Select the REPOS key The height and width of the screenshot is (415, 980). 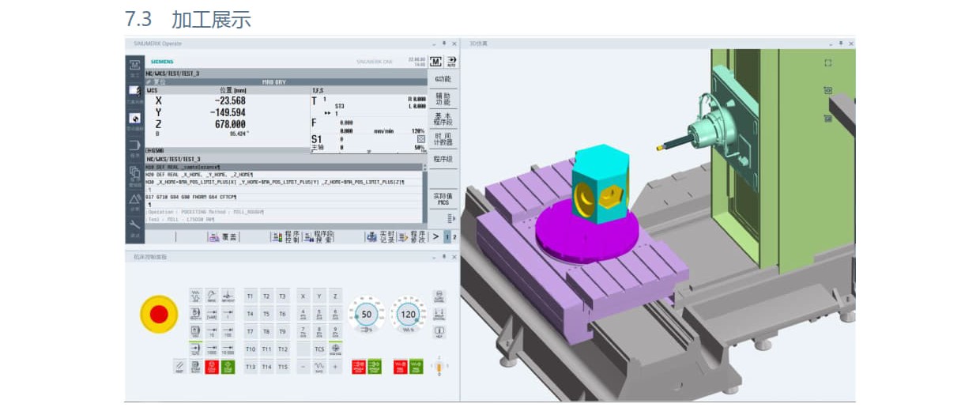(212, 296)
